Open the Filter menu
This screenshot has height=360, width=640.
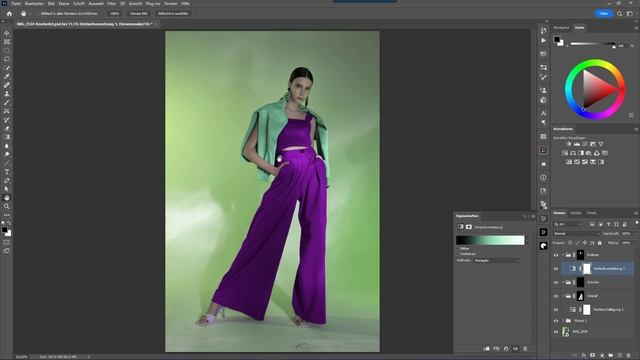point(111,3)
